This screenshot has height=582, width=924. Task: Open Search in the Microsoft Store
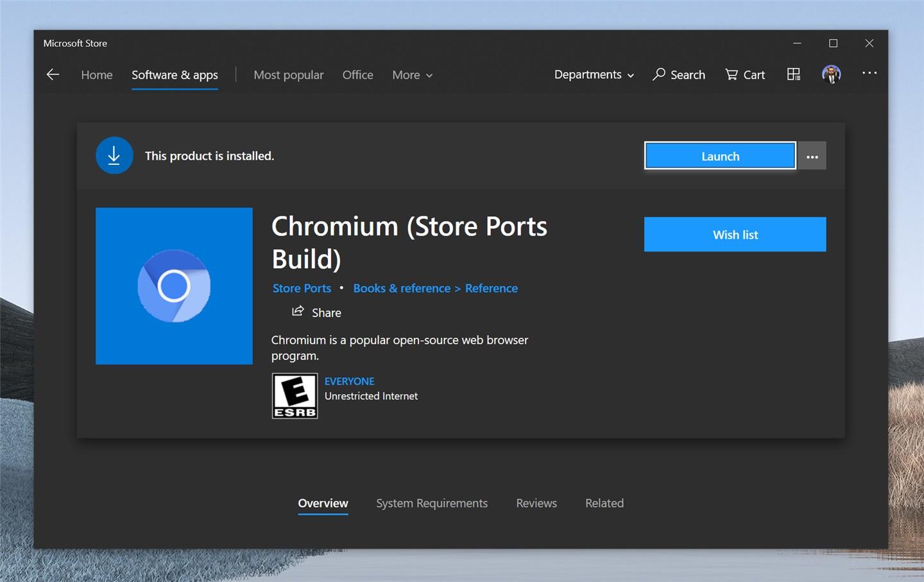pos(678,74)
